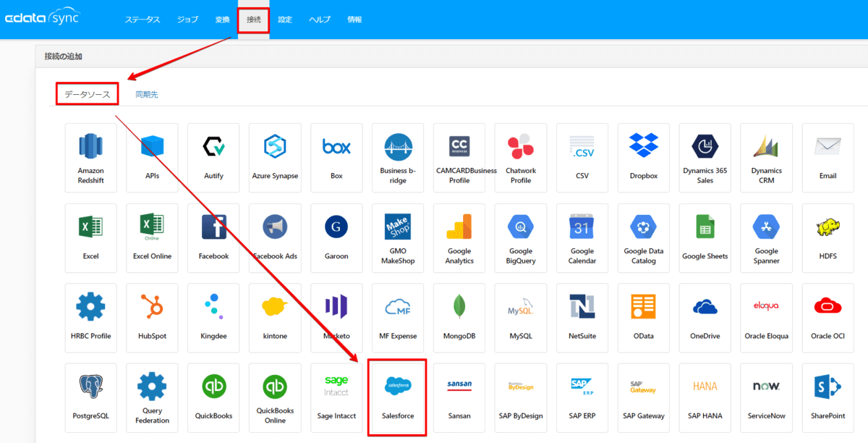Viewport: 868px width, 443px height.
Task: Select the SAP HANA connector
Action: (x=706, y=398)
